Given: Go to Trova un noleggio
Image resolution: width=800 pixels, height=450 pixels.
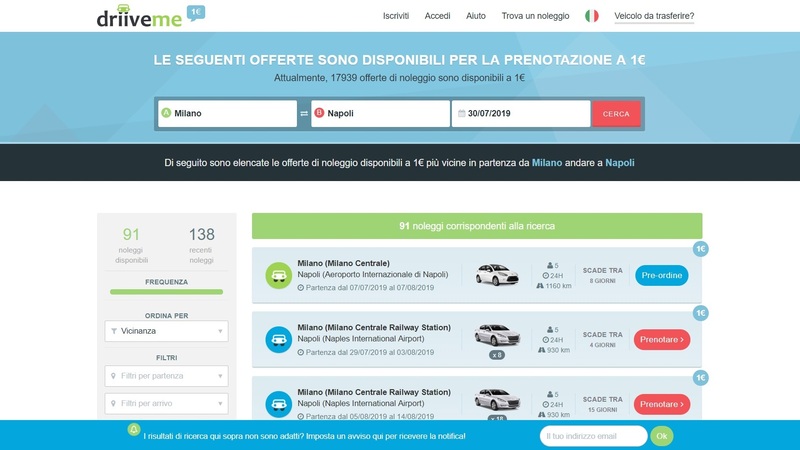Looking at the screenshot, I should 535,16.
